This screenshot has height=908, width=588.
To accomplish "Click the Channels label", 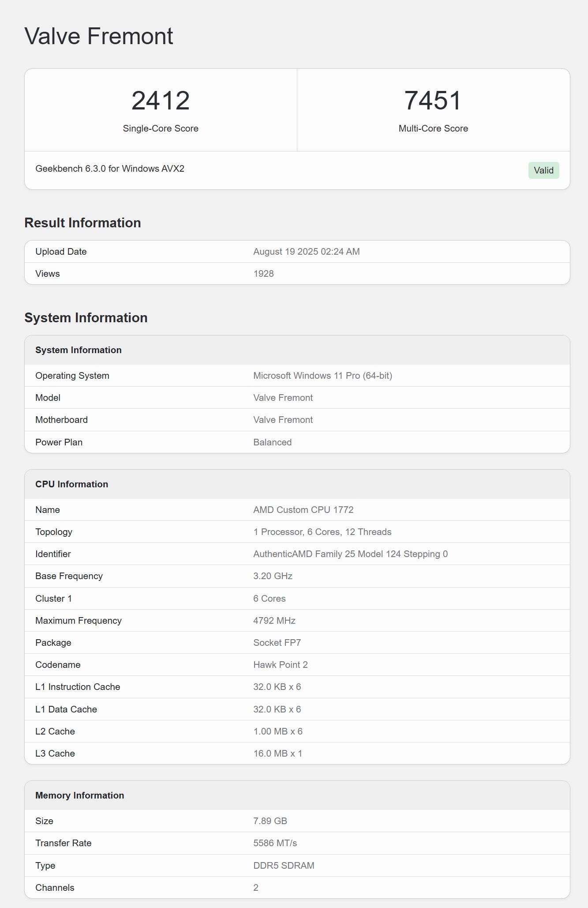I will tap(55, 888).
